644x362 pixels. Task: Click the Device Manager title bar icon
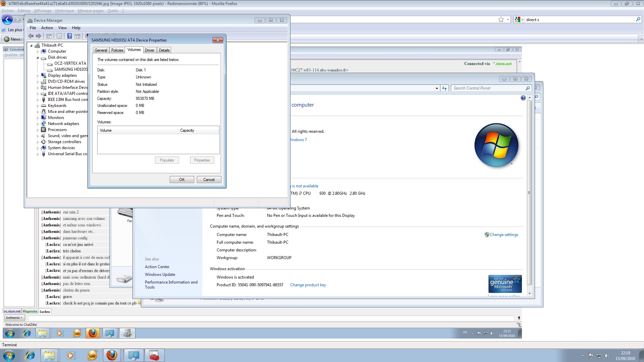(30, 20)
